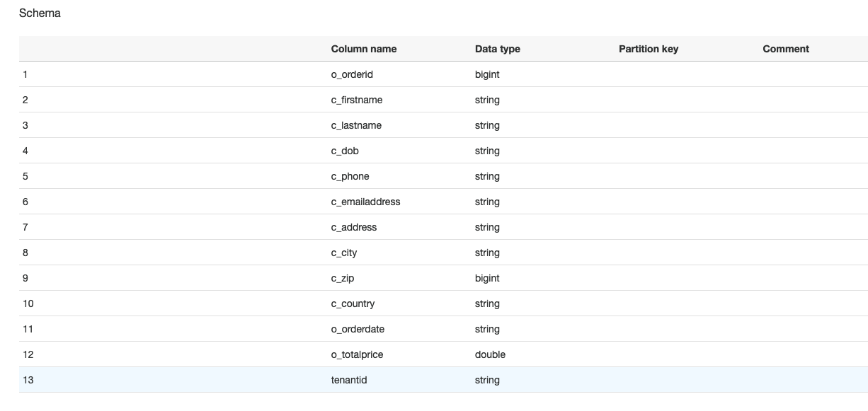Image resolution: width=868 pixels, height=411 pixels.
Task: Click the Partition key header
Action: point(649,49)
